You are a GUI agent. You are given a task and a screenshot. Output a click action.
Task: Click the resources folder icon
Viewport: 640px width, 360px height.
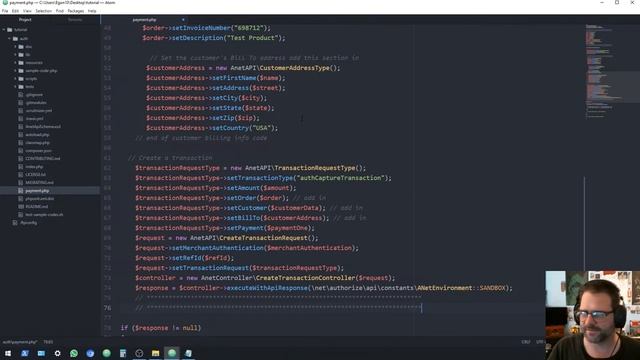tap(21, 63)
